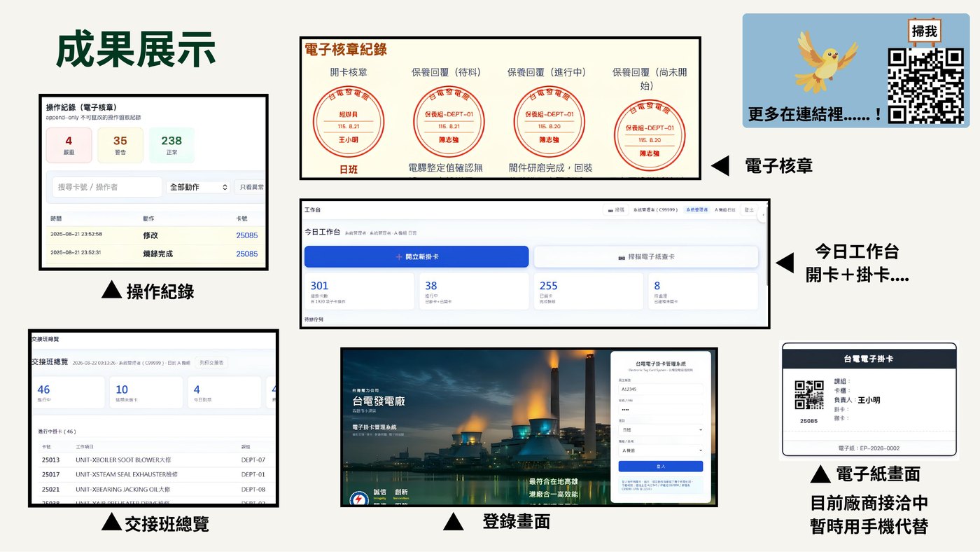Click the 待辦佇列 section label
The image size is (980, 552).
point(314,319)
